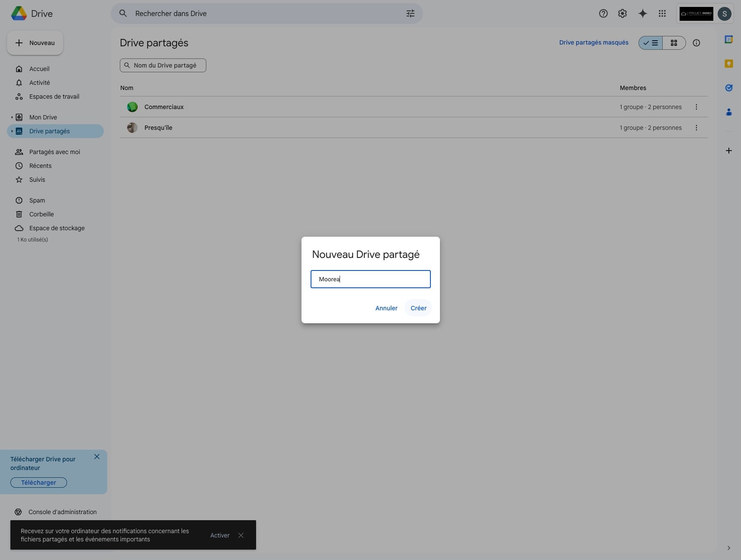Open more options for Commerciaux drive

click(x=696, y=107)
